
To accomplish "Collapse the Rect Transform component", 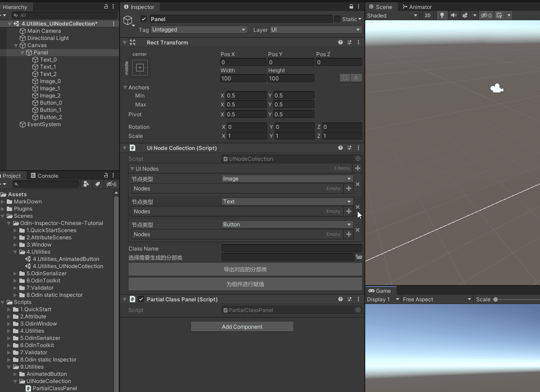I will coord(124,42).
